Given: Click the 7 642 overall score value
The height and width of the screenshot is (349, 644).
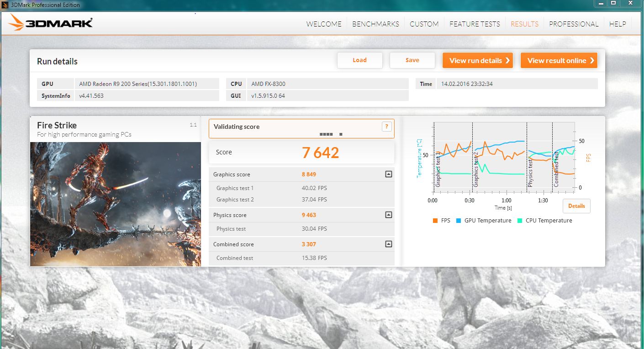Looking at the screenshot, I should (320, 153).
